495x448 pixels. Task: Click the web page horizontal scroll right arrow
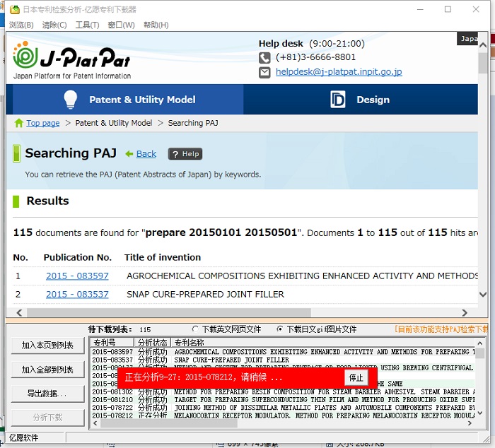point(465,312)
